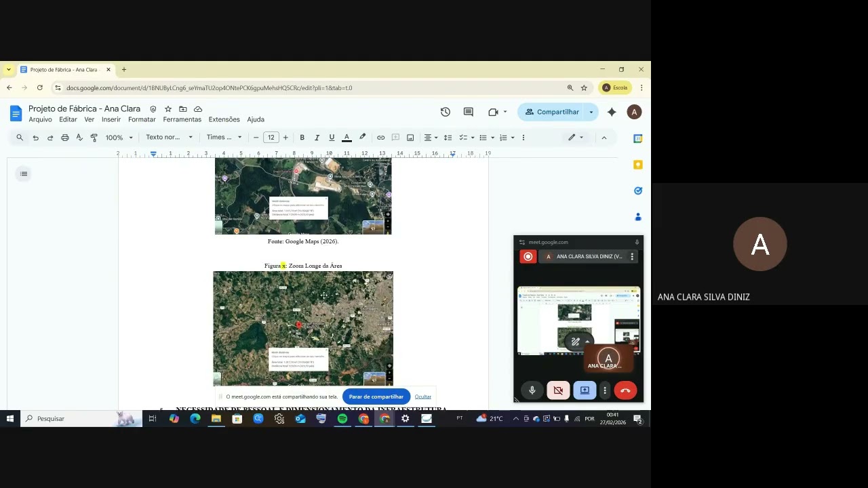
Task: Open text alignment dropdown
Action: pos(431,138)
